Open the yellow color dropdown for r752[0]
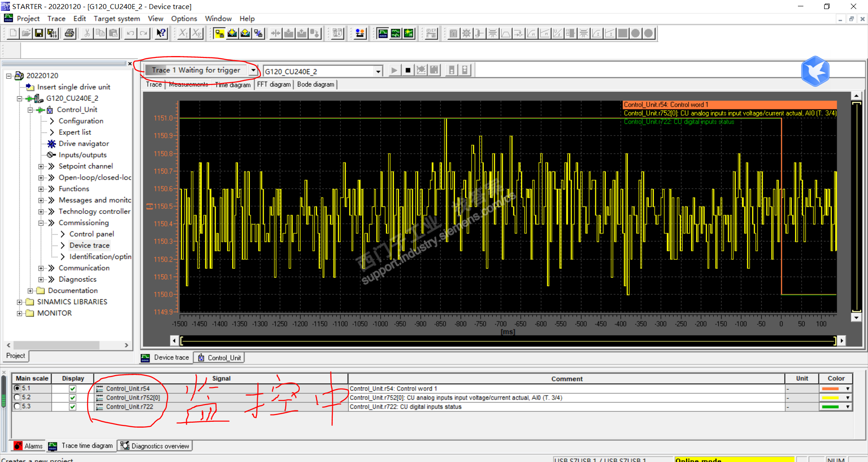Image resolution: width=868 pixels, height=462 pixels. click(x=848, y=398)
